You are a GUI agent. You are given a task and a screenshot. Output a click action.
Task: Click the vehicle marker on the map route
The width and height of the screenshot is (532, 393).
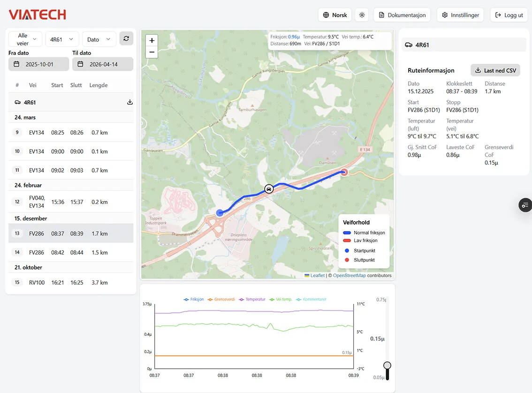tap(269, 189)
